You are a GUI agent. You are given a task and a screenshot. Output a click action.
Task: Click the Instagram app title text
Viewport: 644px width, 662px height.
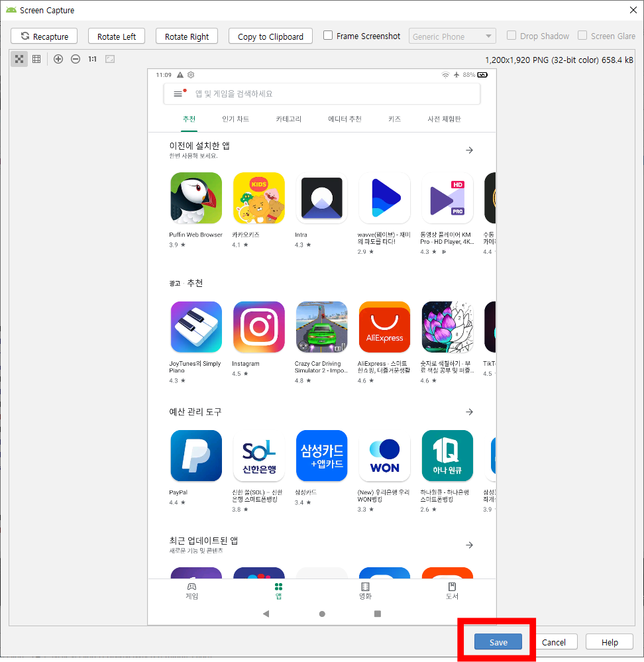click(246, 364)
